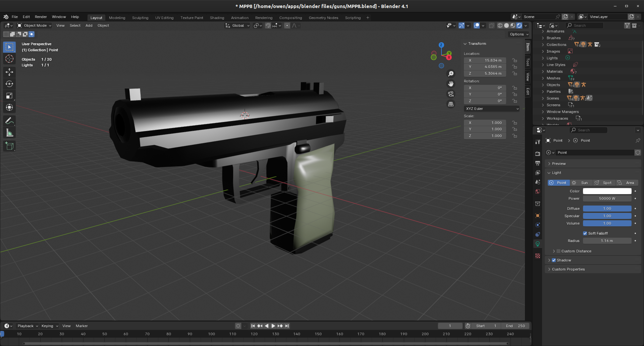Open the Scene properties tab
Image resolution: width=644 pixels, height=346 pixels.
[x=538, y=182]
